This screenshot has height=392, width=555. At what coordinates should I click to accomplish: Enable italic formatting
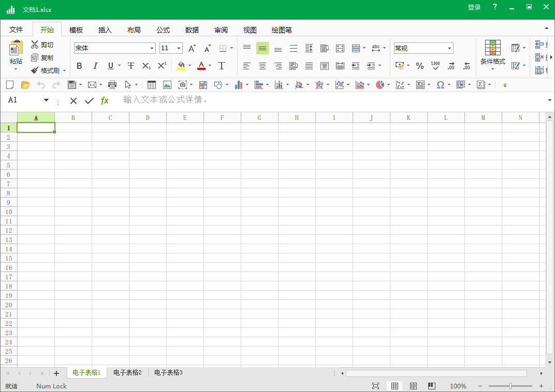coord(95,66)
